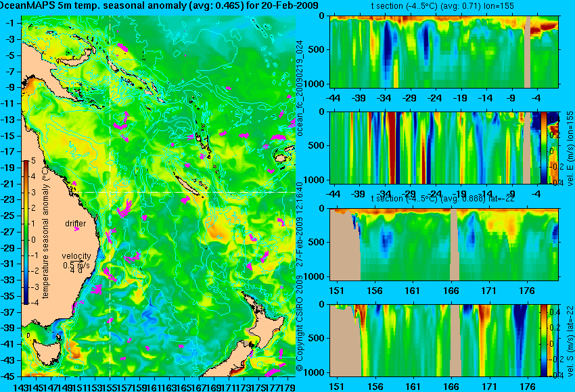Click the 'vel. E (m/s) lon=155' axis label
The width and height of the screenshot is (575, 392).
click(570, 149)
